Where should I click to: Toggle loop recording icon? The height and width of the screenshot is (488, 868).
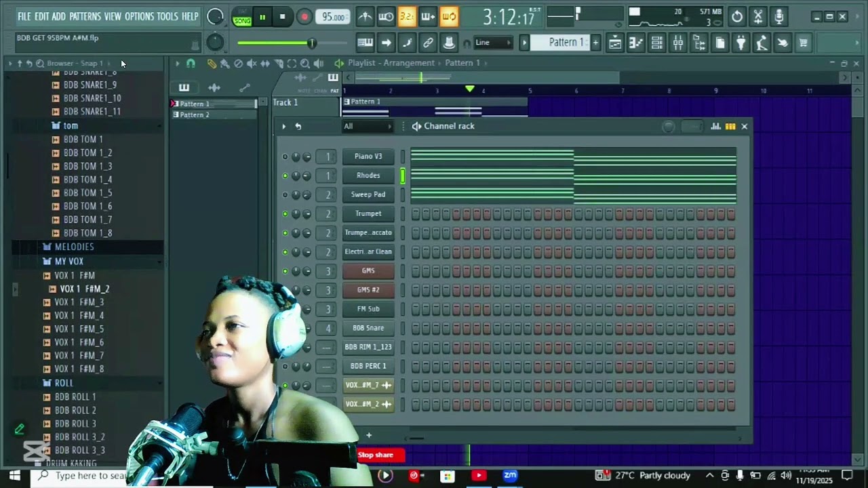pos(449,17)
